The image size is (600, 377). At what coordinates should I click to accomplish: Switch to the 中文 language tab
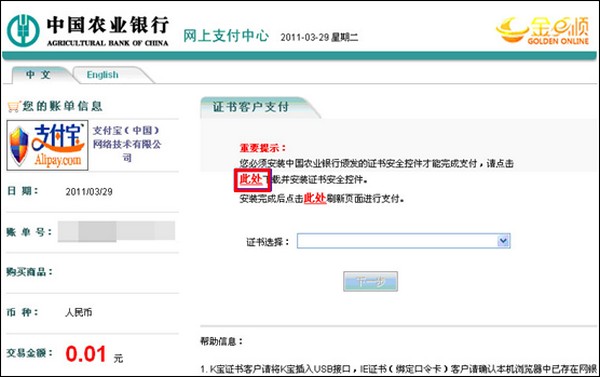[x=38, y=75]
